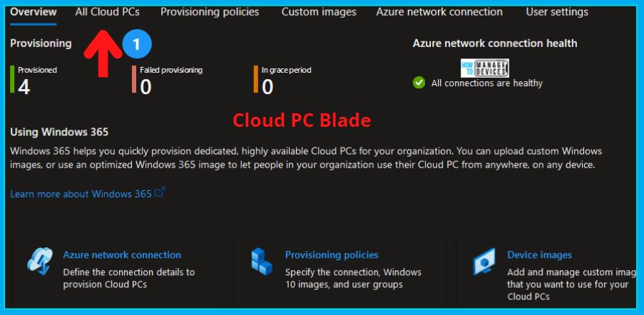
Task: Go to the Azure network connection tab
Action: click(439, 12)
